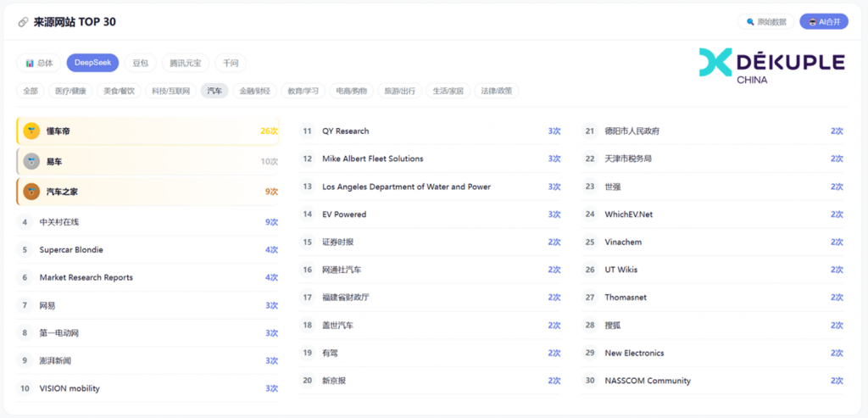The height and width of the screenshot is (418, 868).
Task: Filter by 教育/学习 category
Action: (303, 91)
